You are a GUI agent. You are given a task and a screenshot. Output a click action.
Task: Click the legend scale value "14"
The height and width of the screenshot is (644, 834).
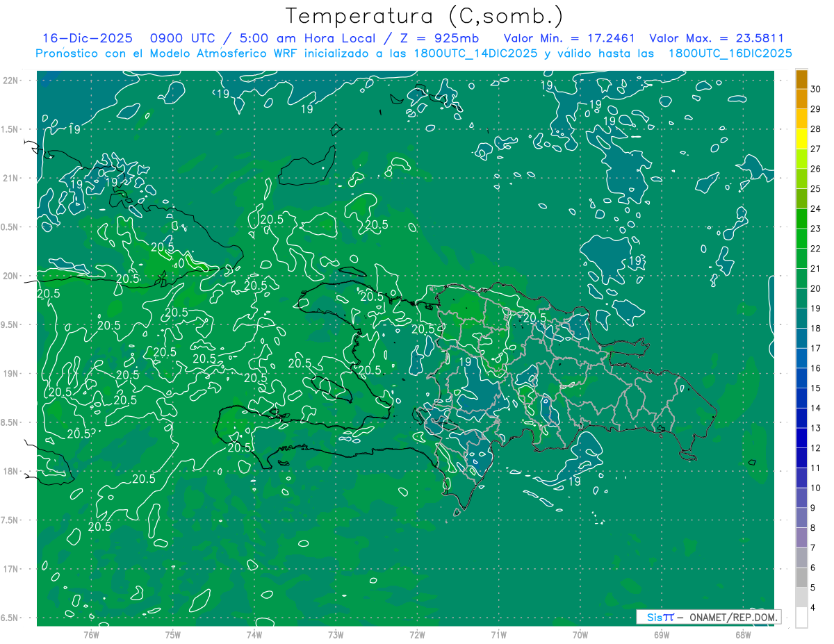815,408
